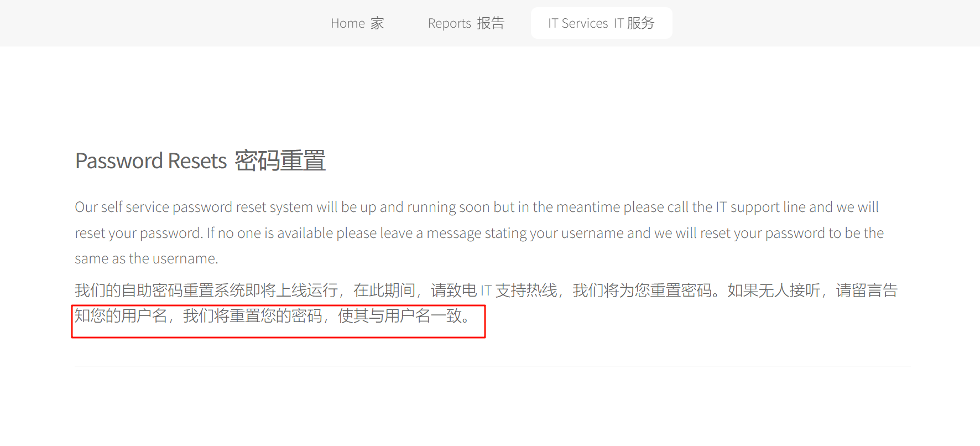Click the text "same as the username."

pos(147,258)
